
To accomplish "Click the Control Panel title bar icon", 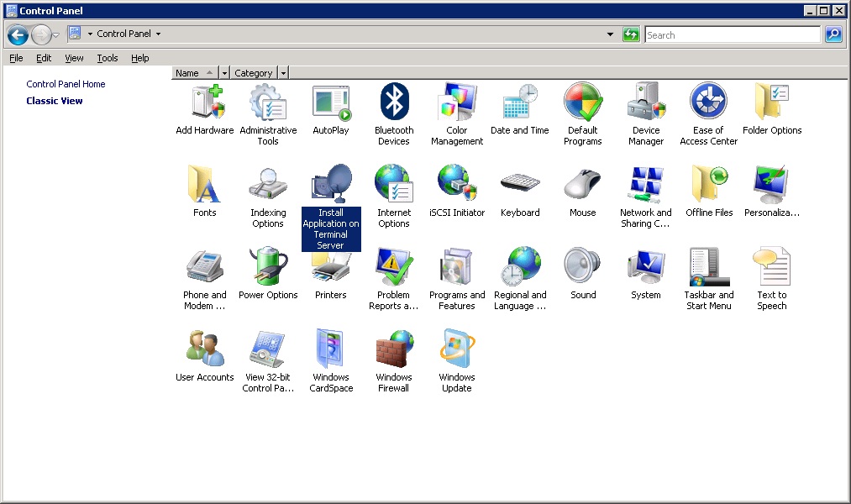I will coord(11,10).
